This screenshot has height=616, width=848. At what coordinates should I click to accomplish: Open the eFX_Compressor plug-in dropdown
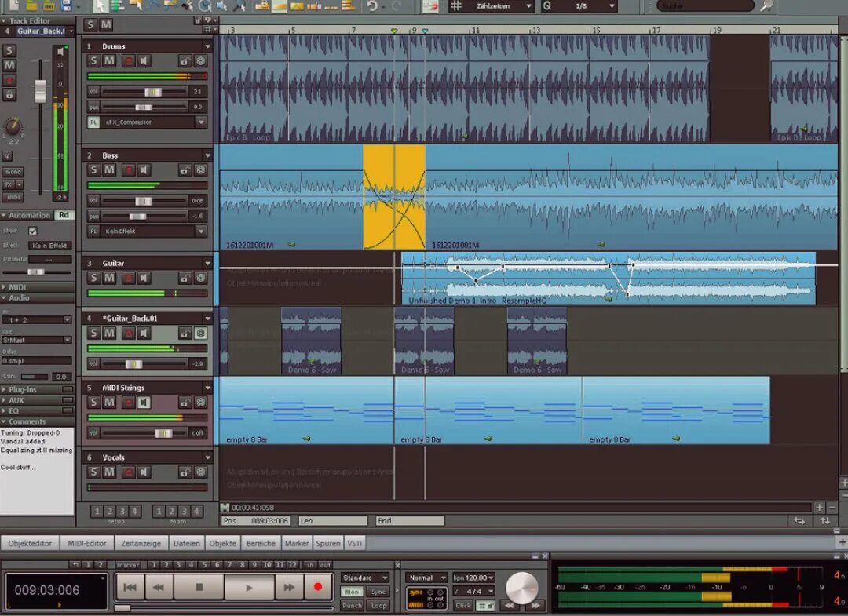click(201, 122)
